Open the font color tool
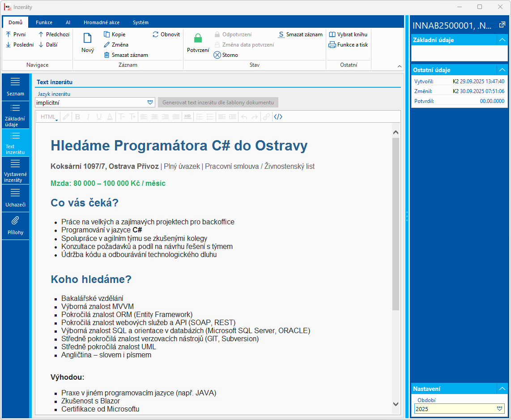This screenshot has height=420, width=511. click(x=110, y=117)
